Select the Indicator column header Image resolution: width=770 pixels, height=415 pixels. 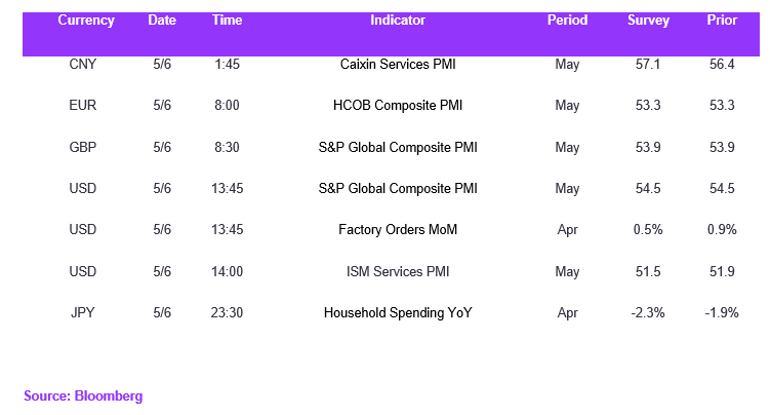click(x=397, y=20)
